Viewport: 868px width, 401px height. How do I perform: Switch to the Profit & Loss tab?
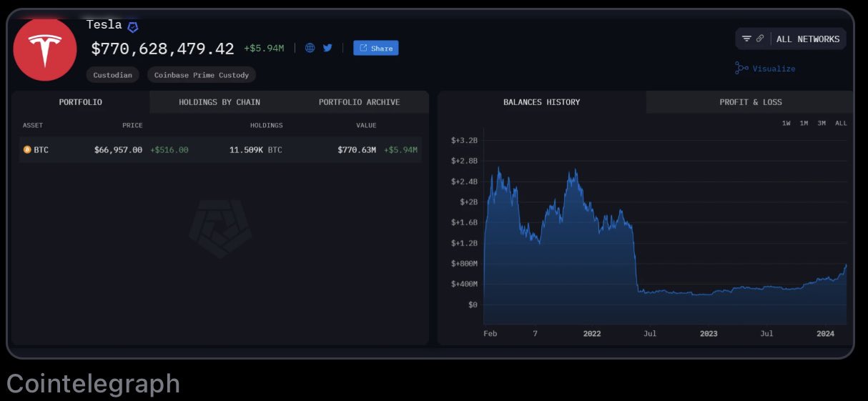750,102
